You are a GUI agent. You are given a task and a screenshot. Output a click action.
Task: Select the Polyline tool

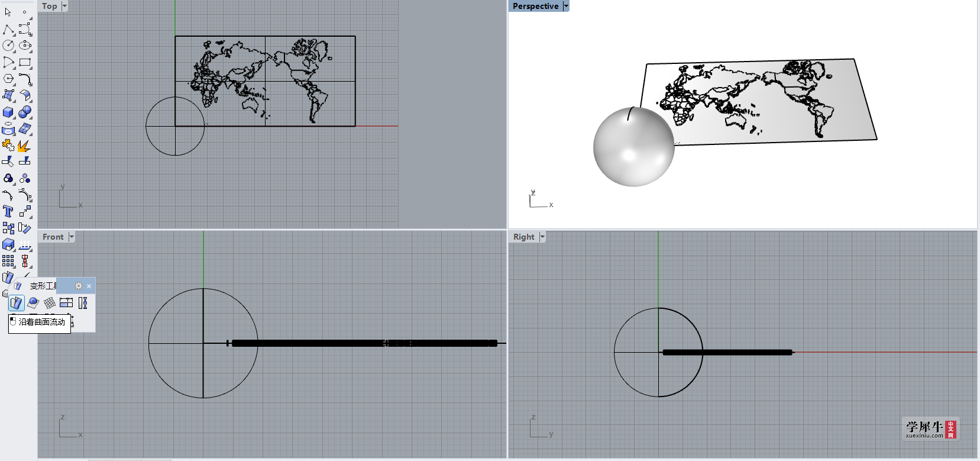coord(8,29)
